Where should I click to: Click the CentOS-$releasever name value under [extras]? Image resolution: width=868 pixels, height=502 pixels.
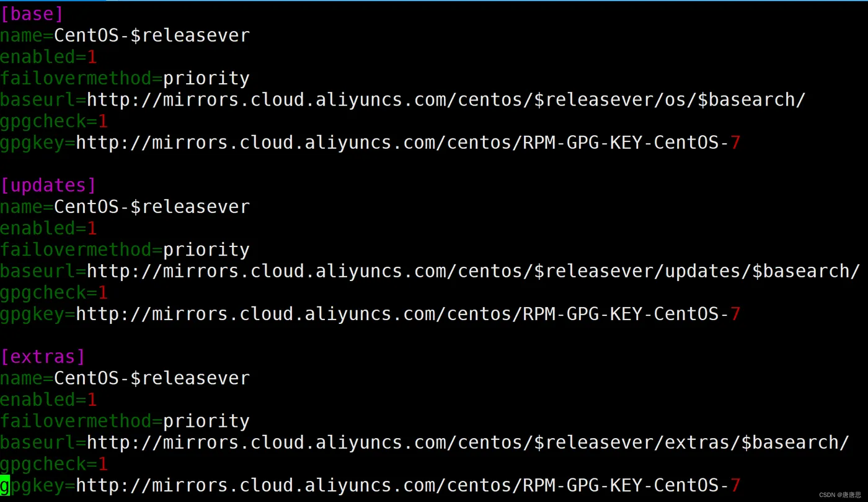151,379
